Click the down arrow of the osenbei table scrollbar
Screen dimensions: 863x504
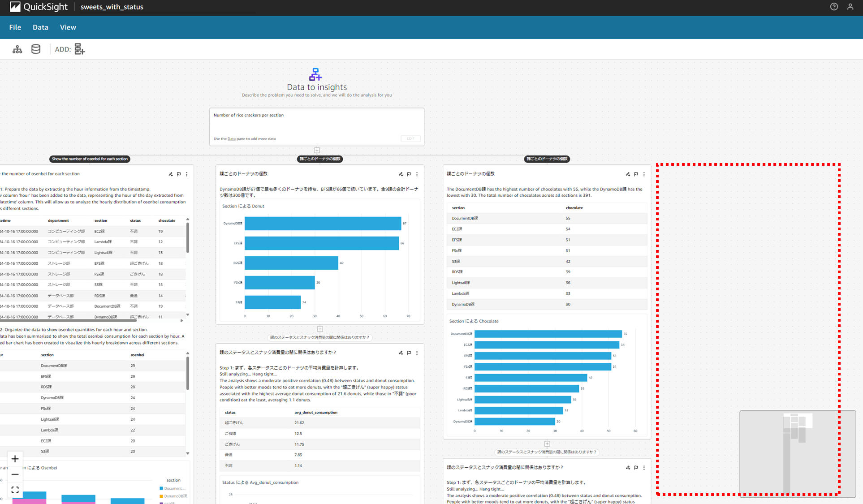point(187,453)
